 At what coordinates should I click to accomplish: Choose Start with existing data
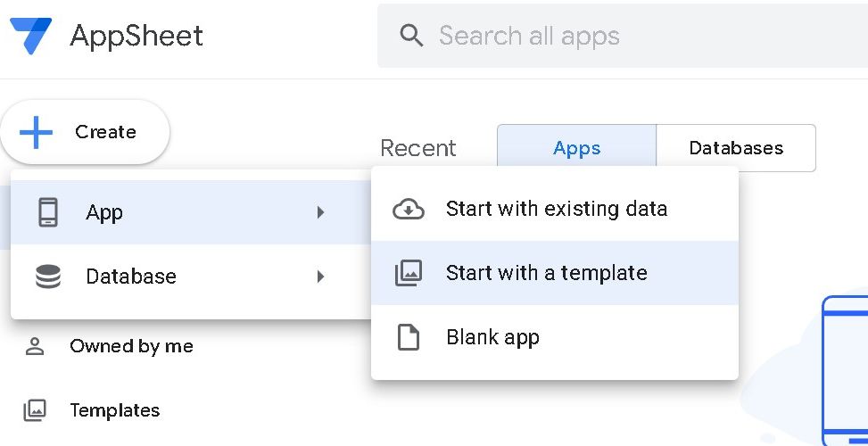[556, 210]
